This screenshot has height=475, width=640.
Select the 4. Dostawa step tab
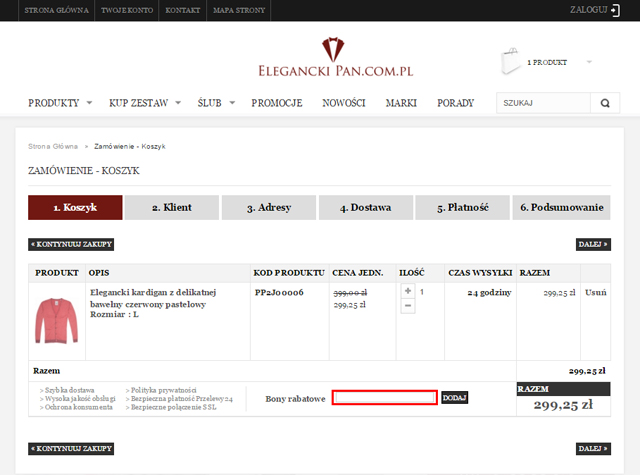tap(366, 207)
